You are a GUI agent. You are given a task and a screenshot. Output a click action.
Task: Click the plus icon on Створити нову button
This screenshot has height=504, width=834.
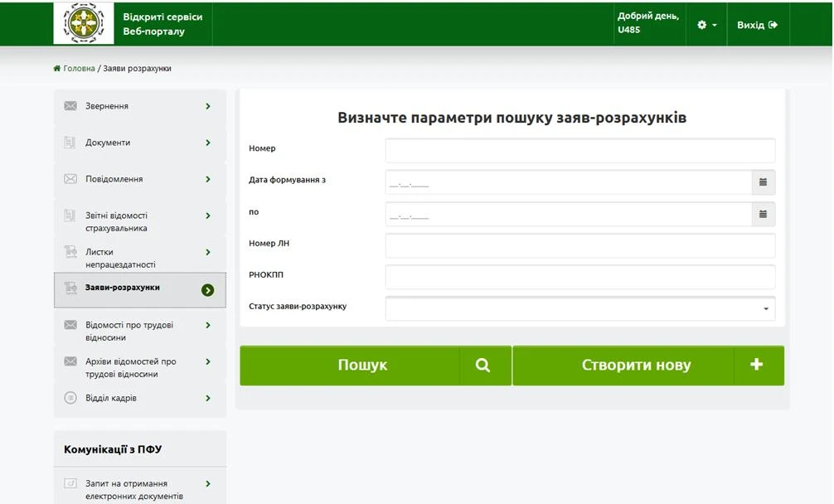(756, 366)
